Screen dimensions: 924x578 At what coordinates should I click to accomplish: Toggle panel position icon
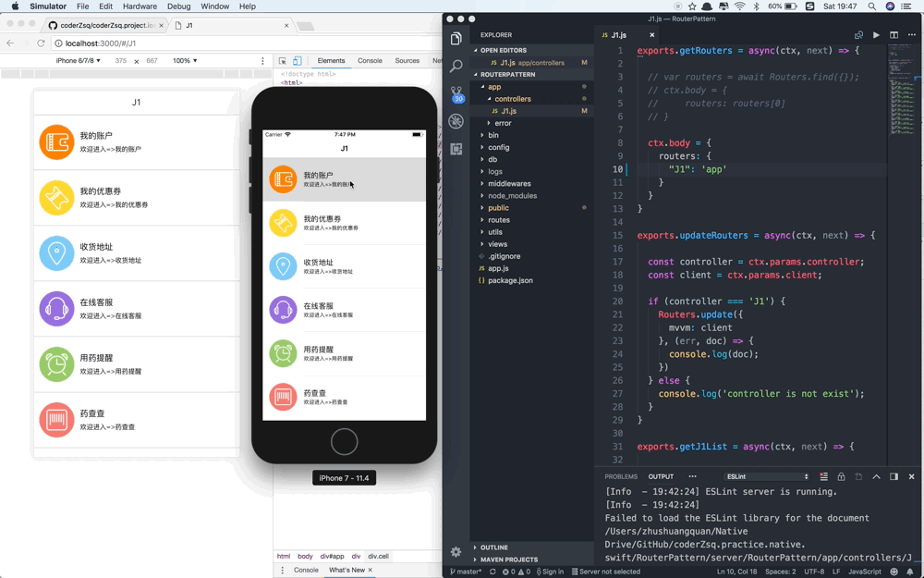pos(894,476)
